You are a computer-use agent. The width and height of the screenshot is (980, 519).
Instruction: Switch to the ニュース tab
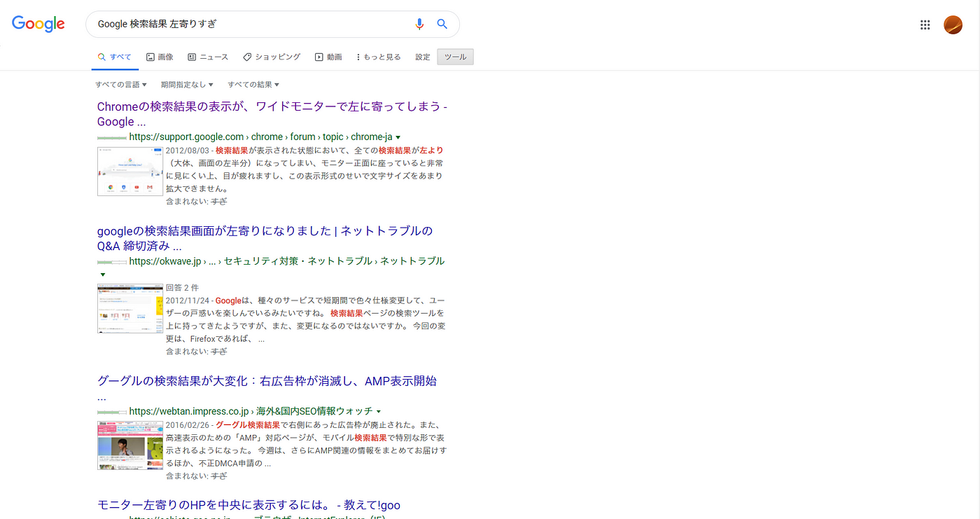208,57
